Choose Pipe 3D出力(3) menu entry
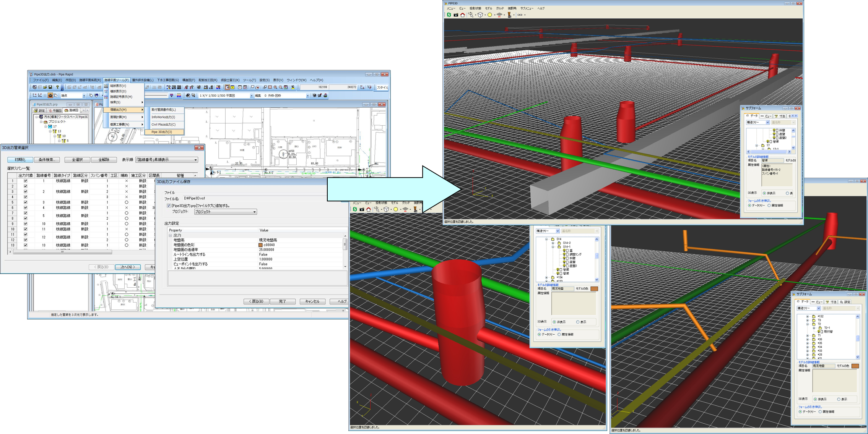Image resolution: width=868 pixels, height=434 pixels. [x=162, y=132]
